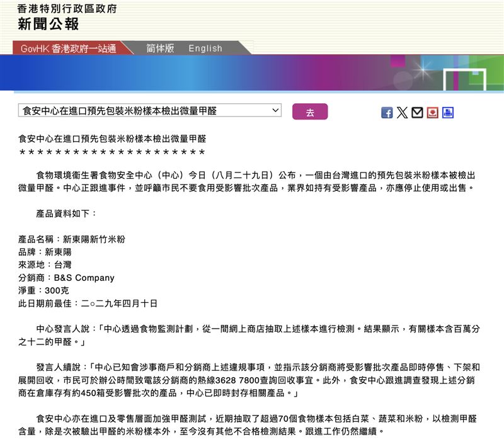
Task: Email this press release via envelope icon
Action: click(417, 113)
